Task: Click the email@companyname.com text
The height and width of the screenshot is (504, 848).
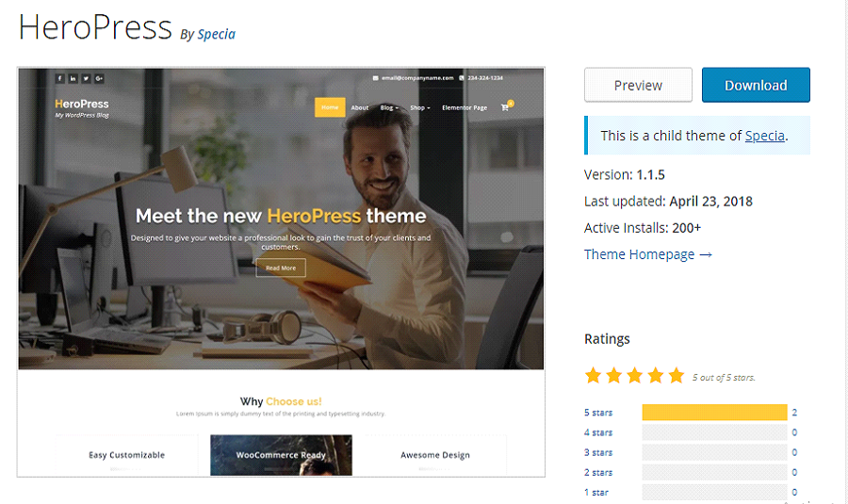Action: pyautogui.click(x=417, y=78)
